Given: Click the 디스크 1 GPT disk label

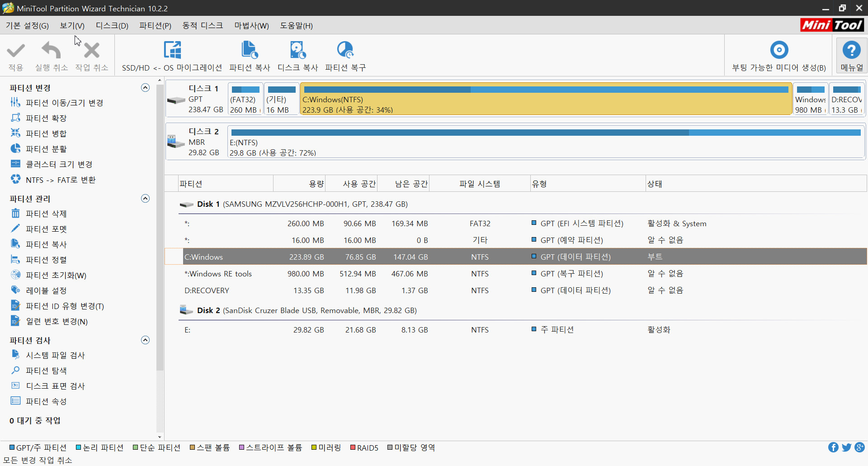Looking at the screenshot, I should click(x=197, y=99).
